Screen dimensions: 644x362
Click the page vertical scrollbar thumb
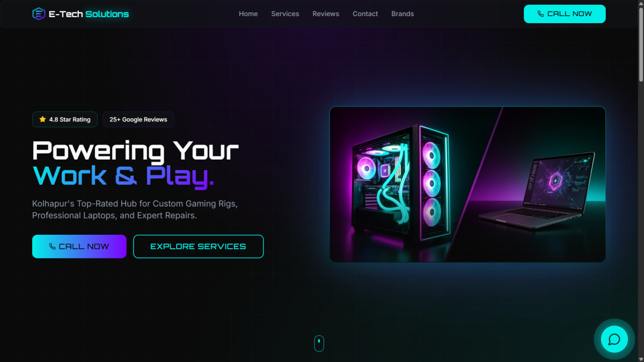click(x=641, y=42)
